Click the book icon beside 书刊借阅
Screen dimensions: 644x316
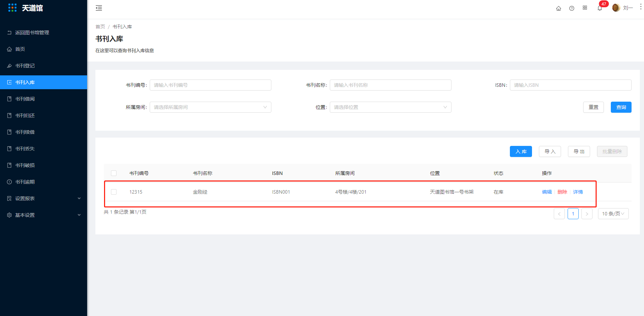(x=9, y=99)
